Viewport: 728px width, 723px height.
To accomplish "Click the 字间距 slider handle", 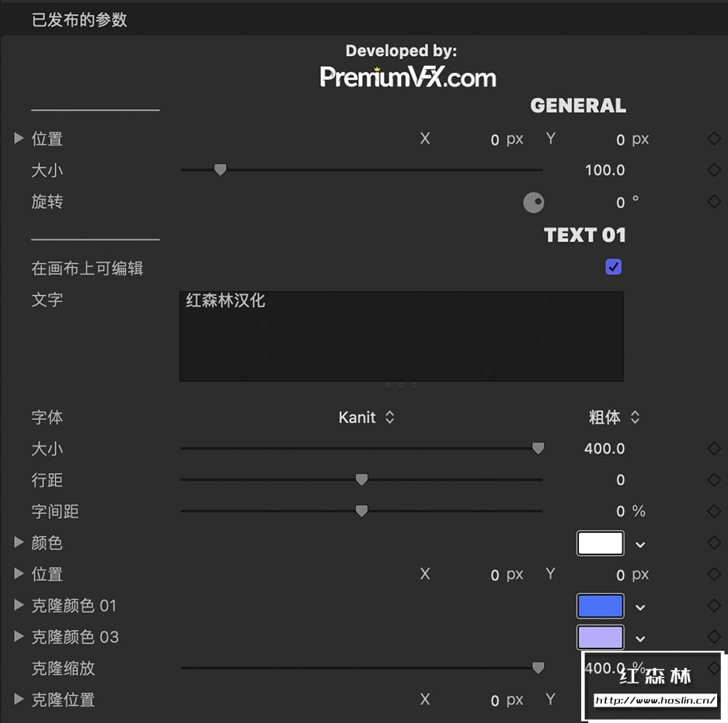I will (362, 510).
